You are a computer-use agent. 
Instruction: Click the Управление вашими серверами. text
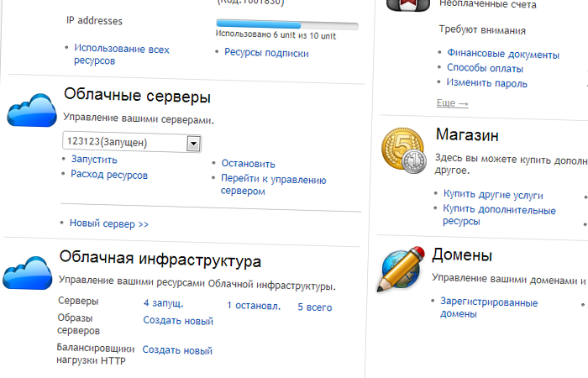pos(139,118)
